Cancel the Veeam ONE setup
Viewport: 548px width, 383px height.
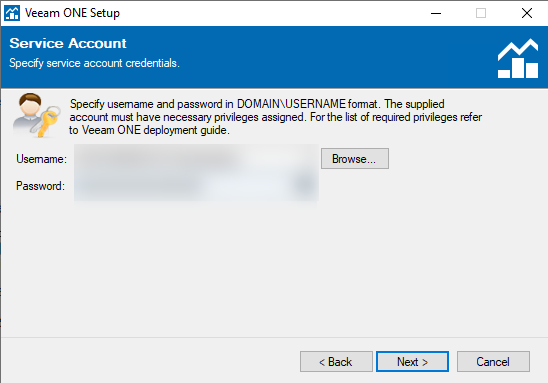coord(493,361)
